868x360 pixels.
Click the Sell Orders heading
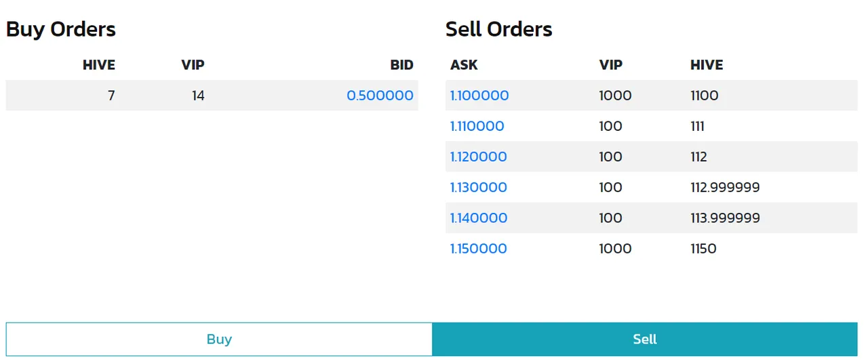[x=499, y=29]
